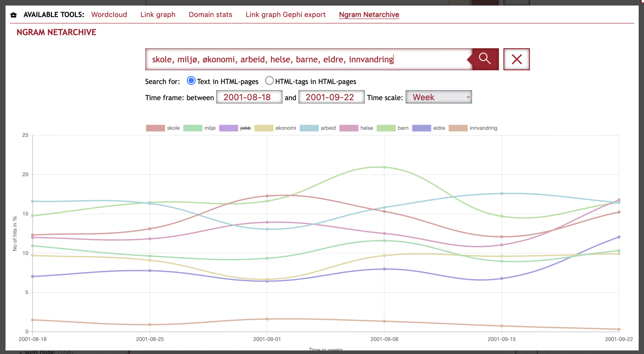644x354 pixels.
Task: Select HTML-tags in HTML-pages radio option
Action: pyautogui.click(x=269, y=81)
